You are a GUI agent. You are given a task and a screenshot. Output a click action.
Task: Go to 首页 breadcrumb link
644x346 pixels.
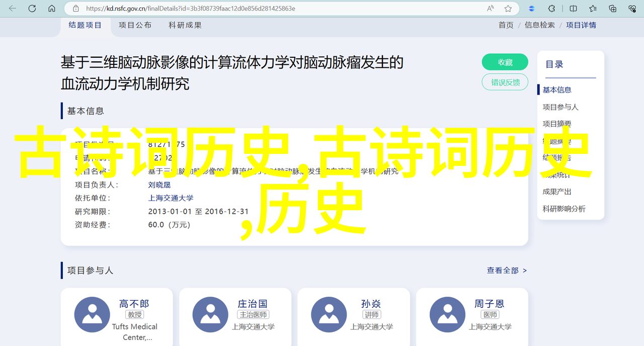click(506, 25)
